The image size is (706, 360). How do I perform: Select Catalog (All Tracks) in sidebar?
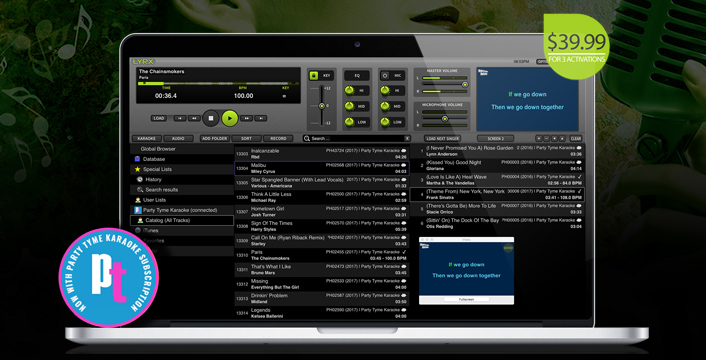click(182, 220)
